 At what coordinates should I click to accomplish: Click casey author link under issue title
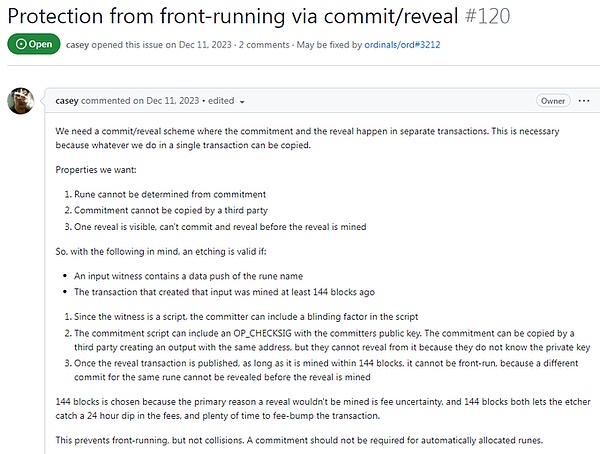click(x=79, y=46)
